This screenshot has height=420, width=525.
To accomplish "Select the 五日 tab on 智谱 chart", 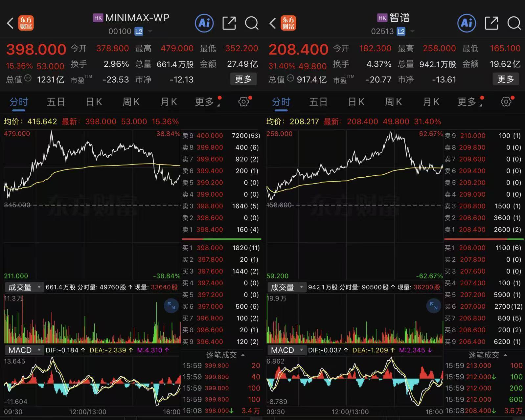I will [318, 102].
